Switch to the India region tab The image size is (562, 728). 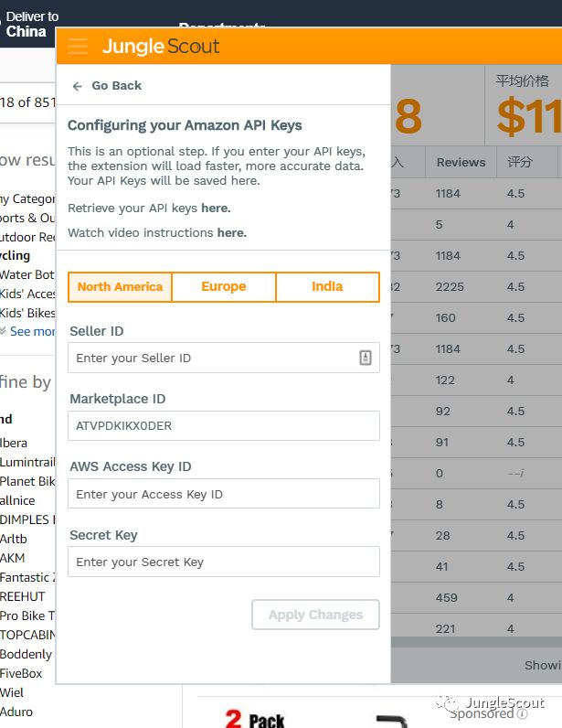click(x=327, y=287)
